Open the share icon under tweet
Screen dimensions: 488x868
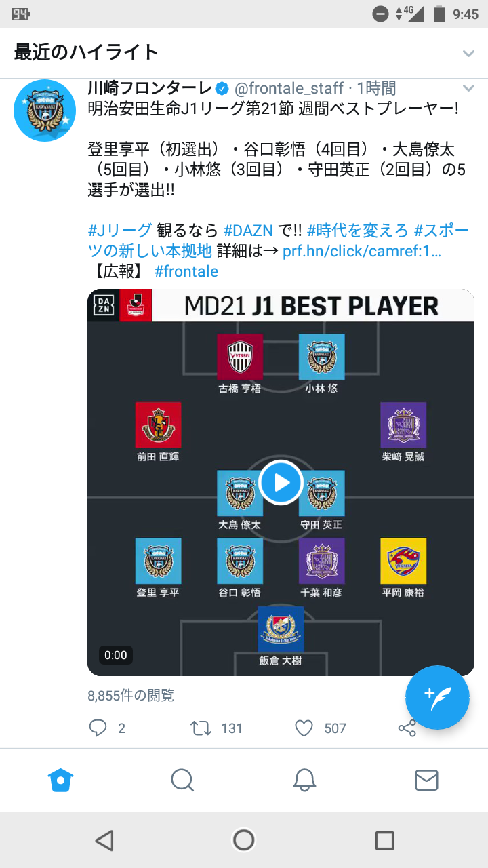pos(407,728)
